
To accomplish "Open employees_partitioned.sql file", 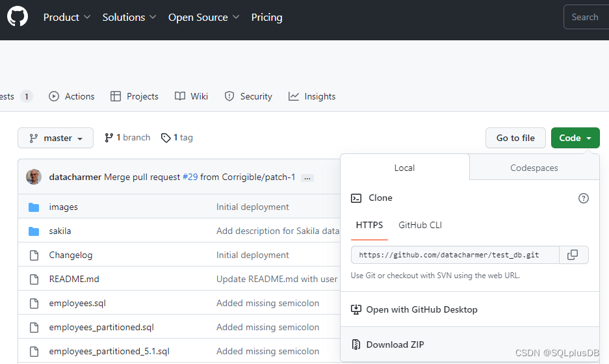I will pyautogui.click(x=101, y=328).
